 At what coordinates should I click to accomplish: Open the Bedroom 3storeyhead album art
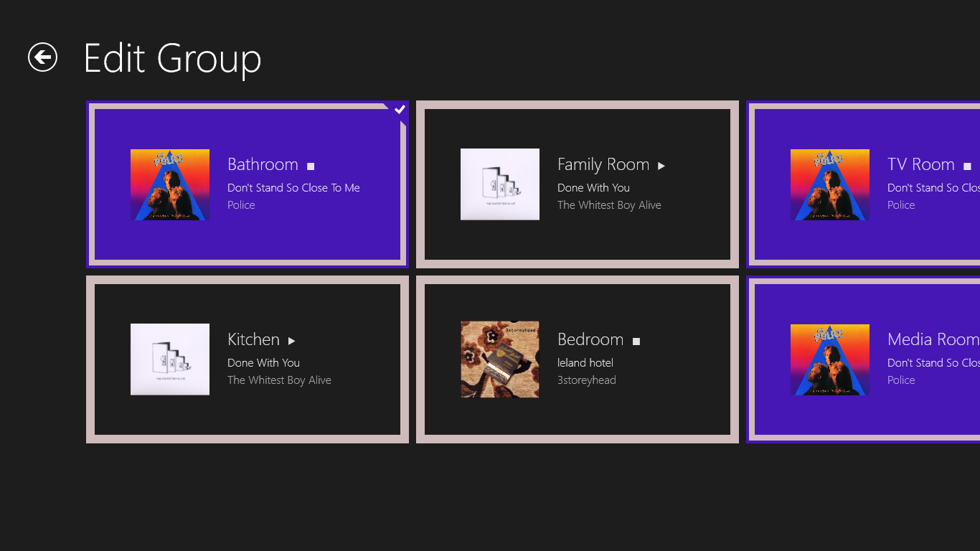(x=500, y=359)
